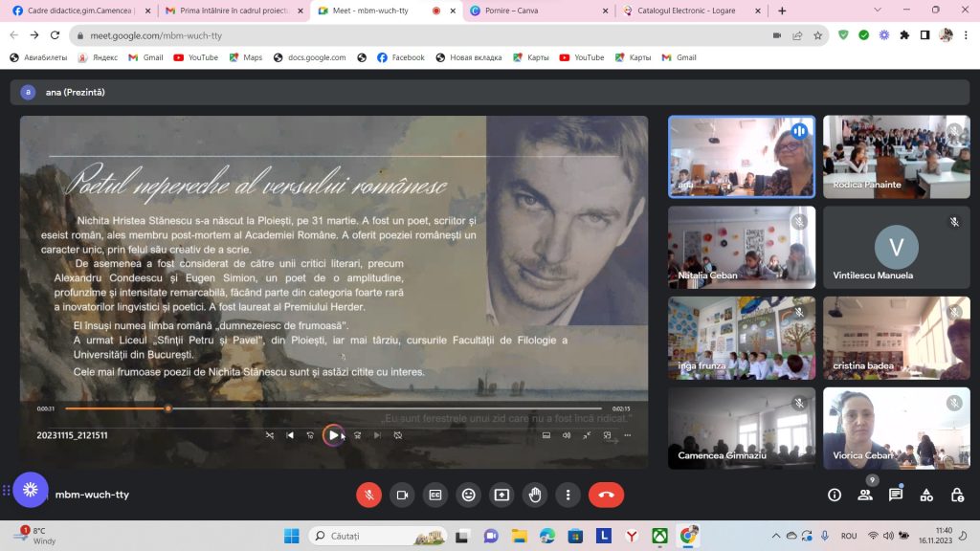Image resolution: width=980 pixels, height=551 pixels.
Task: Raise hand in the meeting
Action: tap(535, 495)
